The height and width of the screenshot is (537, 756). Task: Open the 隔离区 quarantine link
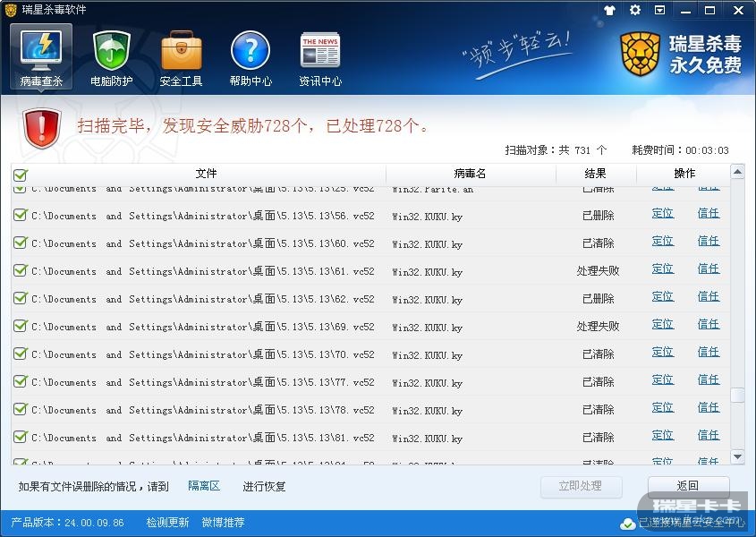[204, 486]
